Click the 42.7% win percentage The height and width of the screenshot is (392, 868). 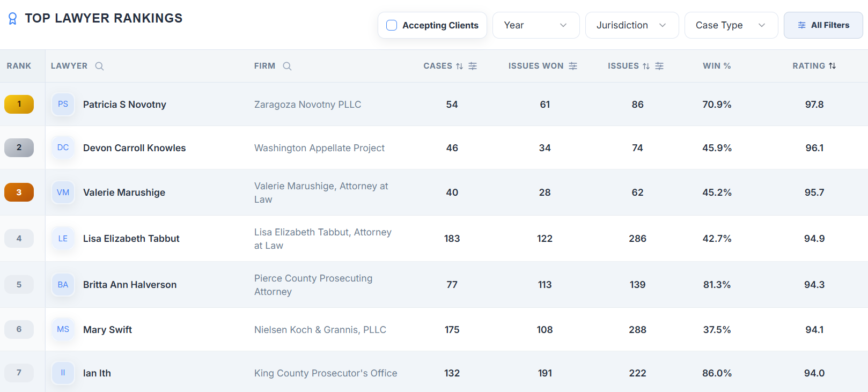[717, 239]
